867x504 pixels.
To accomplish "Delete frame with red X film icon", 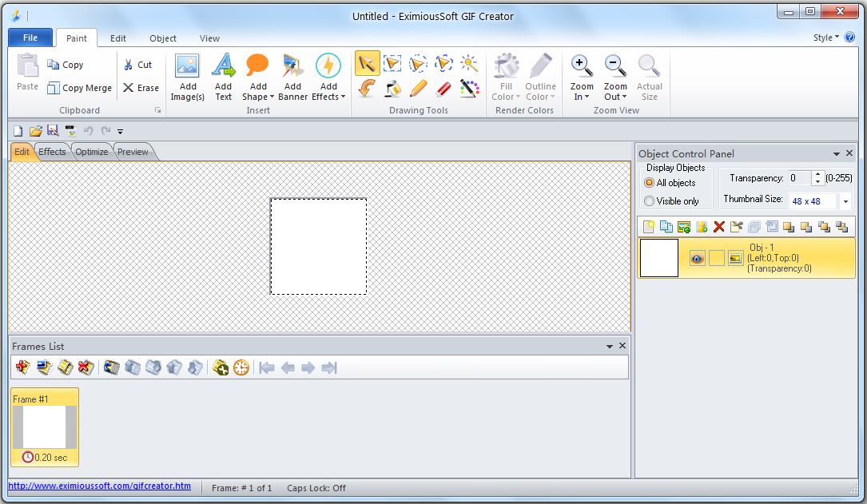I will tap(86, 367).
